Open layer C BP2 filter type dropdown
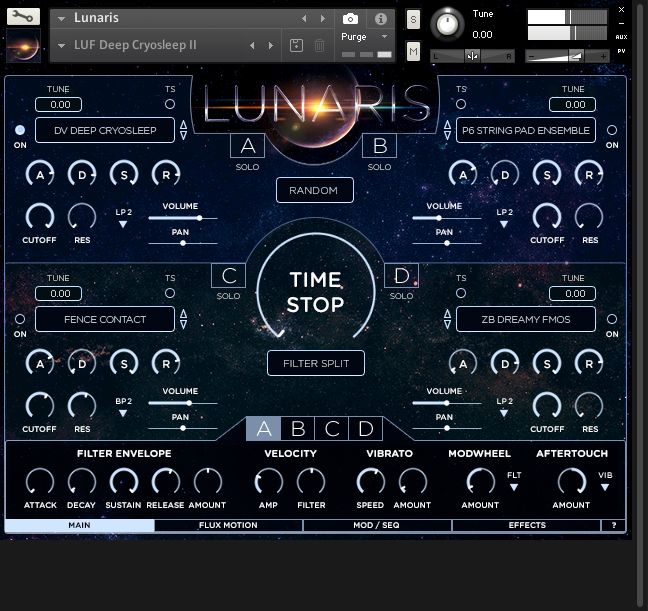 tap(123, 413)
